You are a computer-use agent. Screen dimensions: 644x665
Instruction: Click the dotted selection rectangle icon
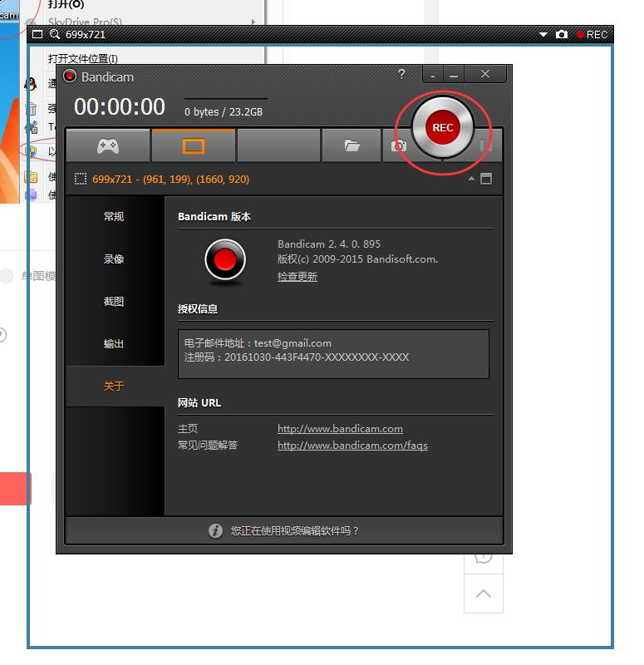tap(80, 179)
